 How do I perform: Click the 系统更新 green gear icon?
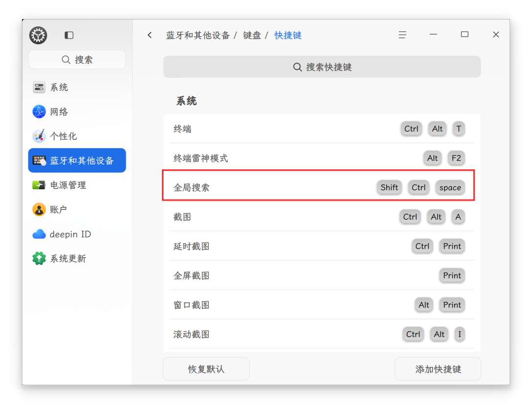(39, 258)
